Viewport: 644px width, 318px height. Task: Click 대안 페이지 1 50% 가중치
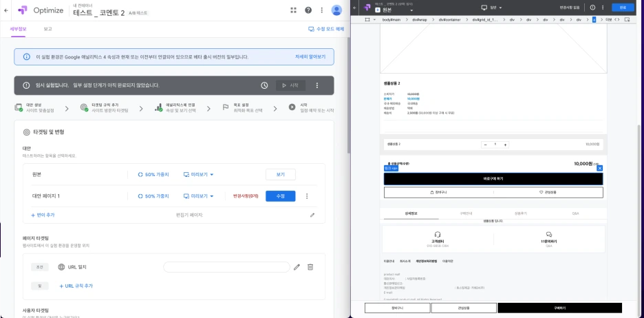point(153,196)
